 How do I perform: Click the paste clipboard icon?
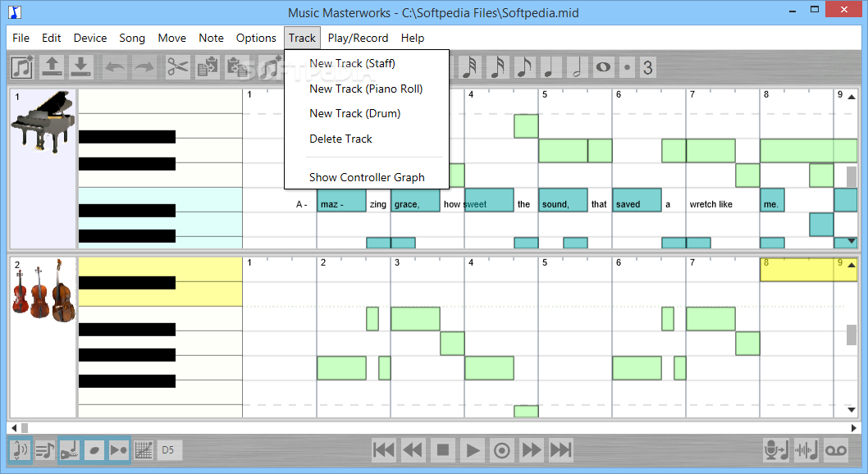(x=237, y=67)
